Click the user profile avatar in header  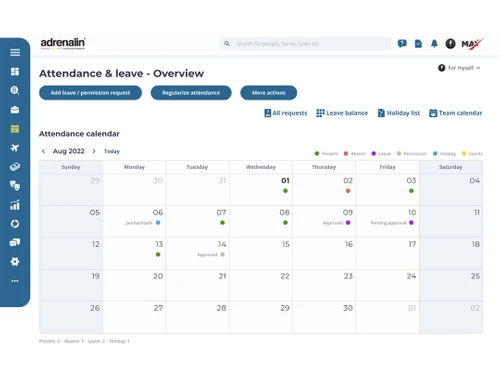(450, 44)
